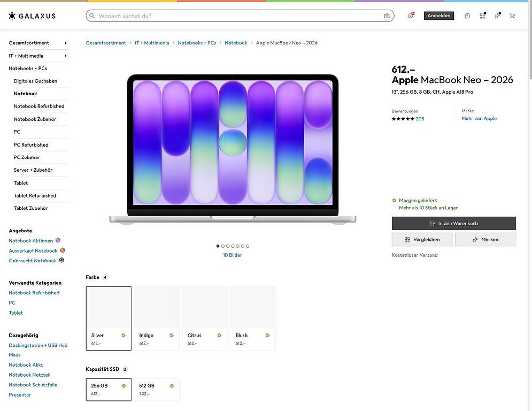Screen dimensions: 532x411
Task: Open the country settings icon with Swiss flag
Action: point(411,16)
